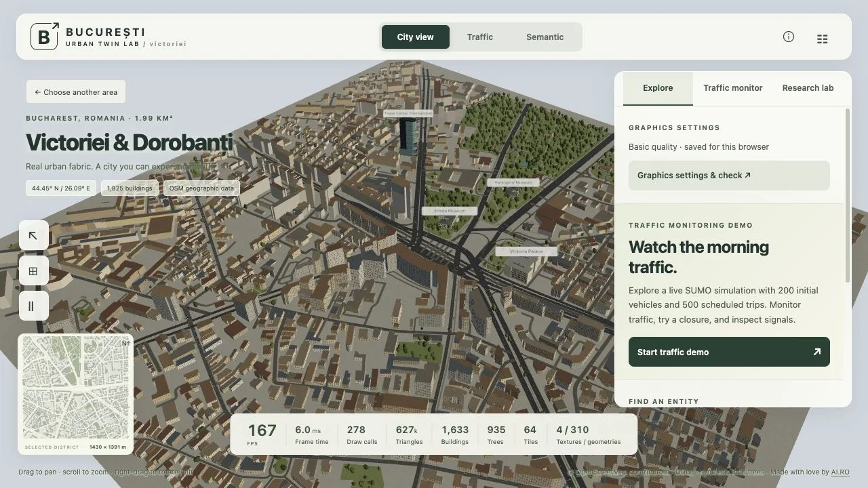The height and width of the screenshot is (488, 868).
Task: Click the OSM geographic data chip
Action: point(201,188)
